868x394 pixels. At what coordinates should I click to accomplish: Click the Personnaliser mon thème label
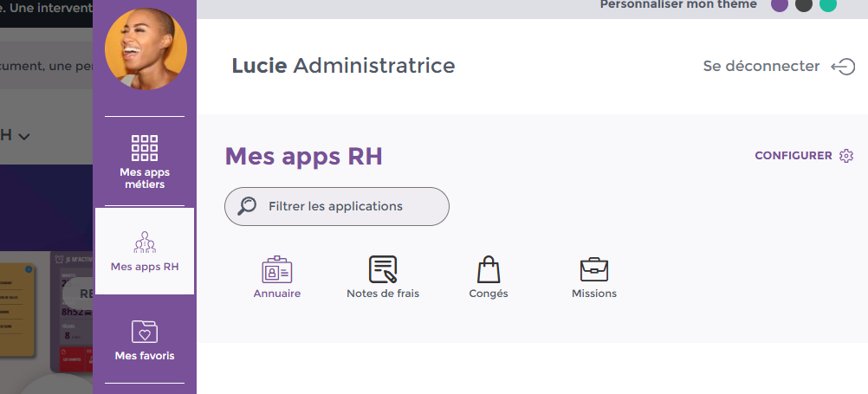(678, 4)
